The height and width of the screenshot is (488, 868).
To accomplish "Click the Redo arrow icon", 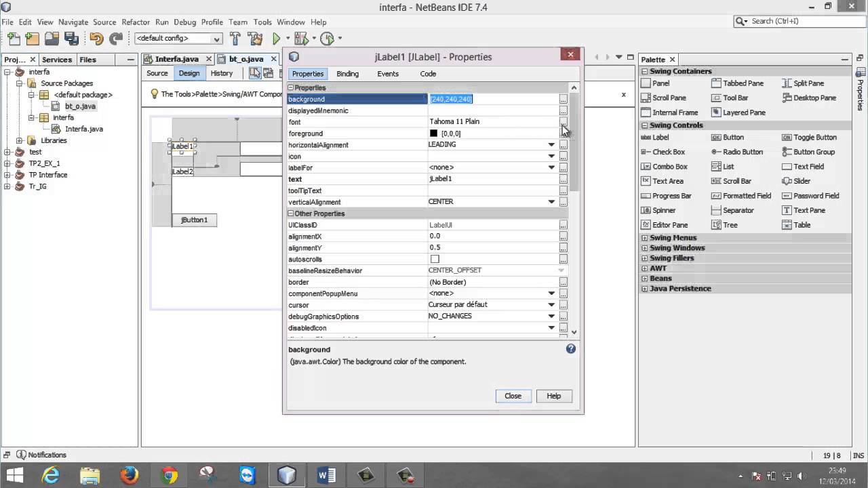I will pos(116,39).
